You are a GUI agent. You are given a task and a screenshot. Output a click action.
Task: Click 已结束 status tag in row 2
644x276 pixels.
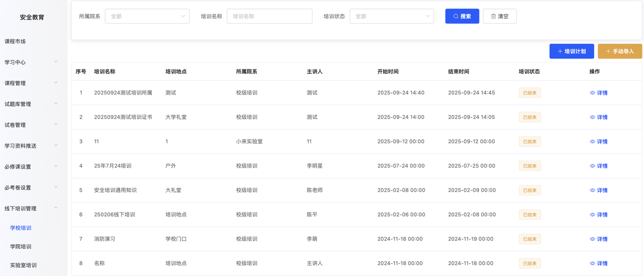[x=530, y=117]
